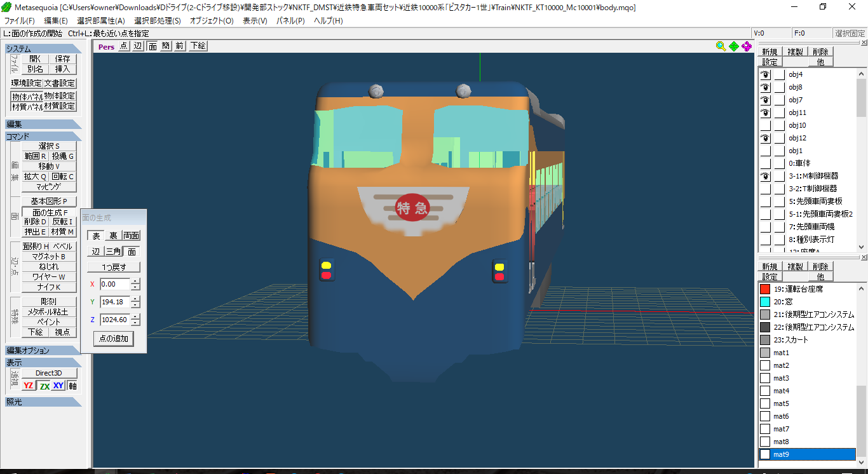The height and width of the screenshot is (474, 868).
Task: Click the yellow magnifier zoom icon
Action: click(x=721, y=46)
